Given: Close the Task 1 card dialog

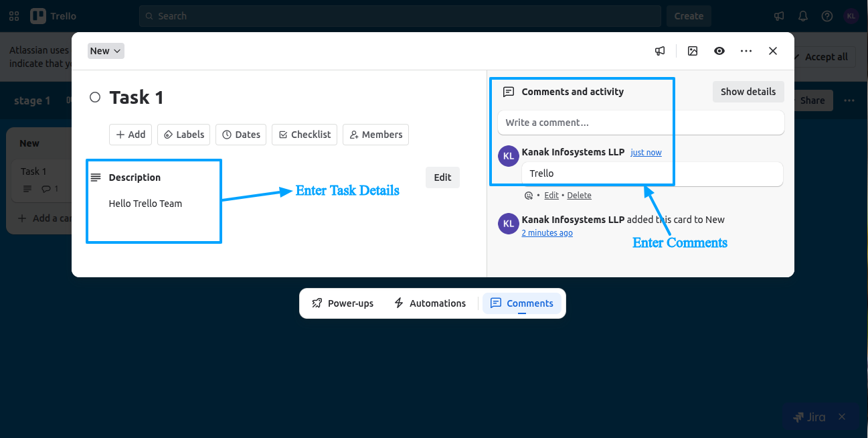Looking at the screenshot, I should 773,51.
